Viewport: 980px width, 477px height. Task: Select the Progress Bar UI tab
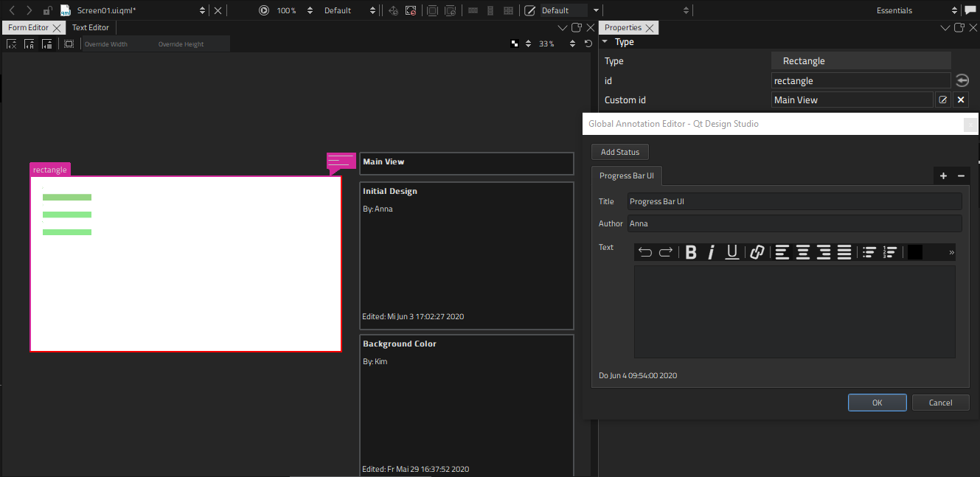626,175
